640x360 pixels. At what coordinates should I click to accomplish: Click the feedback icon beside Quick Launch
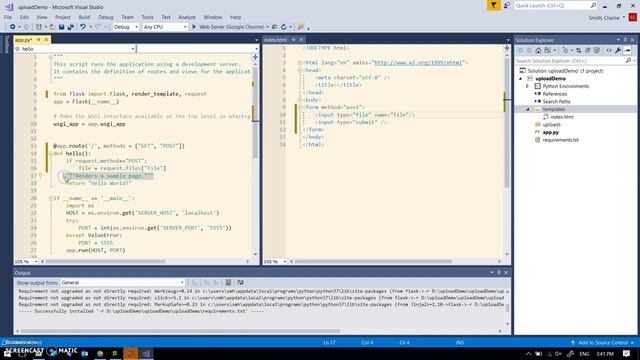(507, 5)
